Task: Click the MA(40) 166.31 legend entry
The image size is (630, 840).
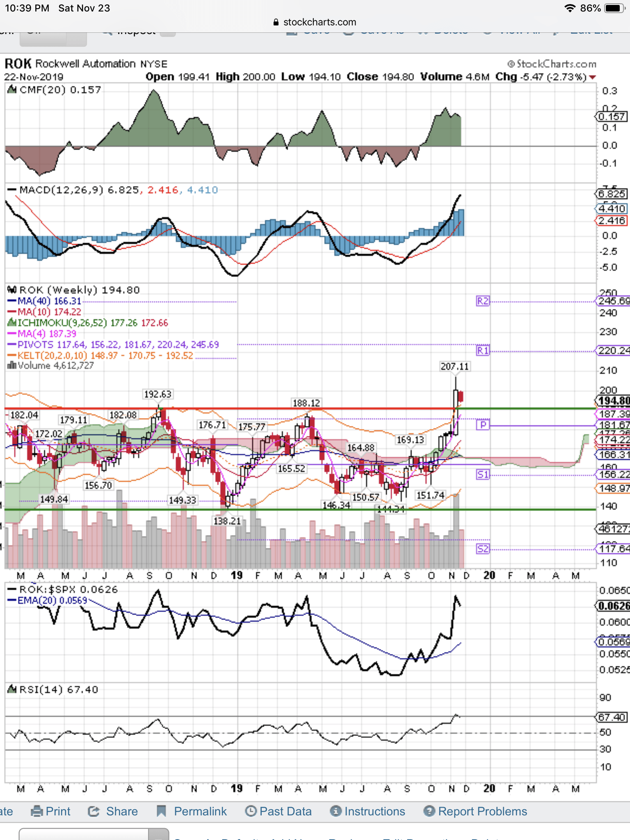Action: (44, 301)
